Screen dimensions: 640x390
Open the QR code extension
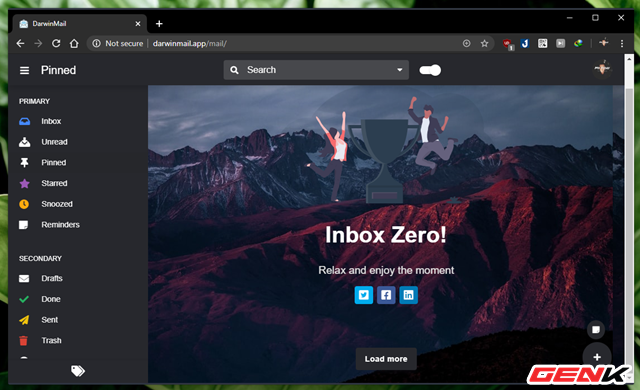pos(542,43)
